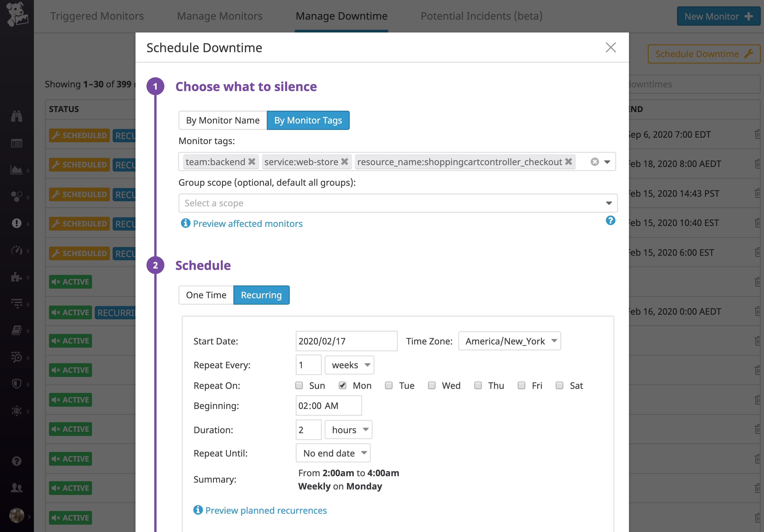764x532 pixels.
Task: Open Security via the shield sidebar icon
Action: point(17,384)
